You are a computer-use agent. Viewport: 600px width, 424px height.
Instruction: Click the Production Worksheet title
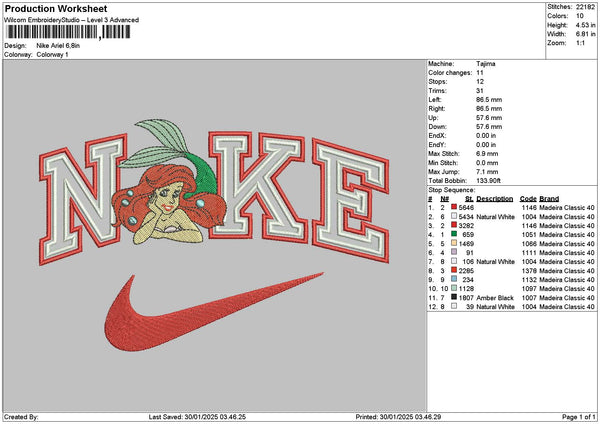pos(56,9)
